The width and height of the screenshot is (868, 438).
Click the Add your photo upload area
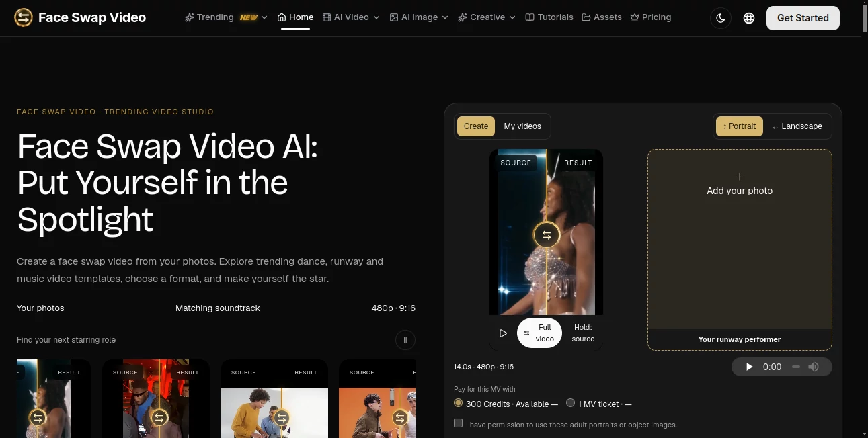740,250
